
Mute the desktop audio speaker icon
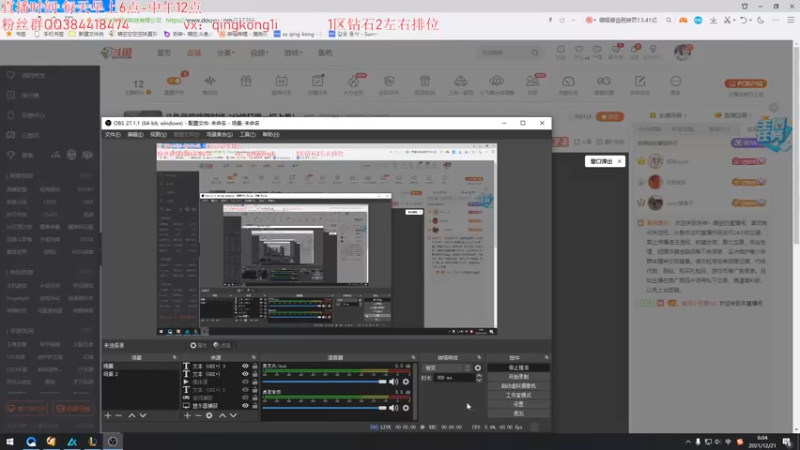point(393,408)
